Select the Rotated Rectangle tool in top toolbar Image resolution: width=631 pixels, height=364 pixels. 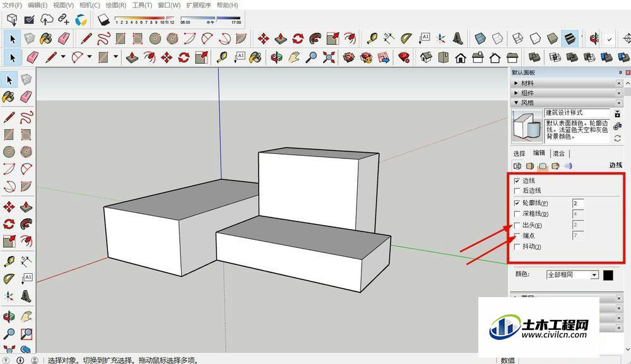click(x=138, y=38)
